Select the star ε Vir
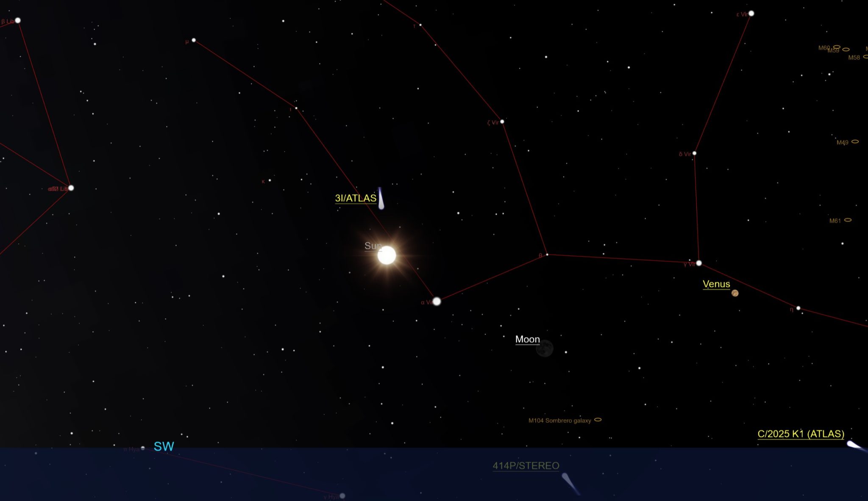The width and height of the screenshot is (868, 501). (751, 14)
